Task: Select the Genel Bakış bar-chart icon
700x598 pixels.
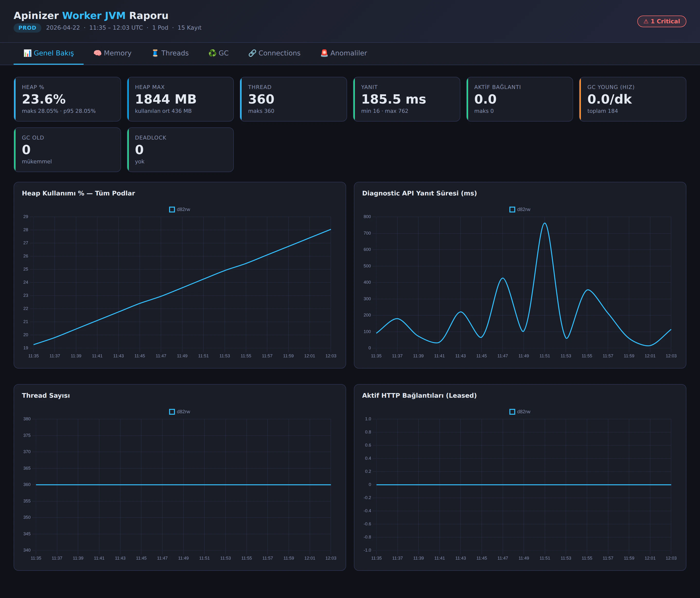Action: (x=28, y=53)
